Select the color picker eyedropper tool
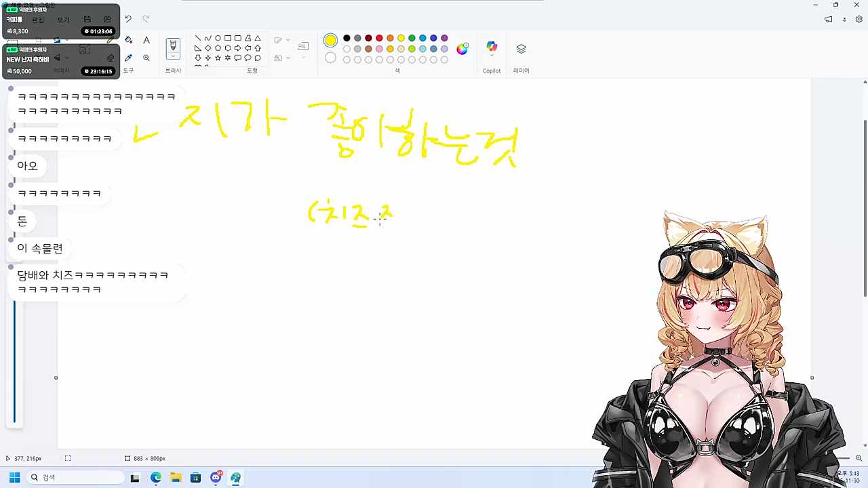The image size is (868, 488). click(x=128, y=57)
